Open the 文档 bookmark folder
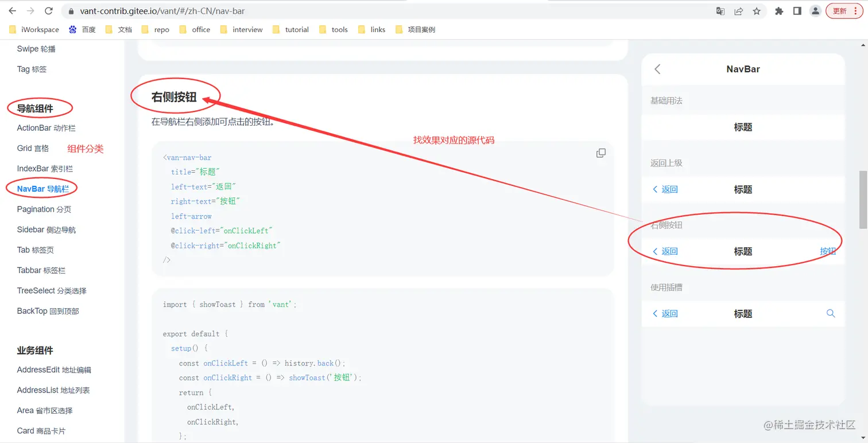 click(x=119, y=29)
